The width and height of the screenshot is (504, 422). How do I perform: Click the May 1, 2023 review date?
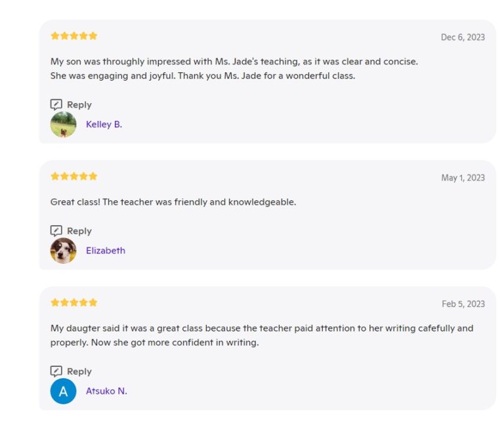click(x=463, y=178)
